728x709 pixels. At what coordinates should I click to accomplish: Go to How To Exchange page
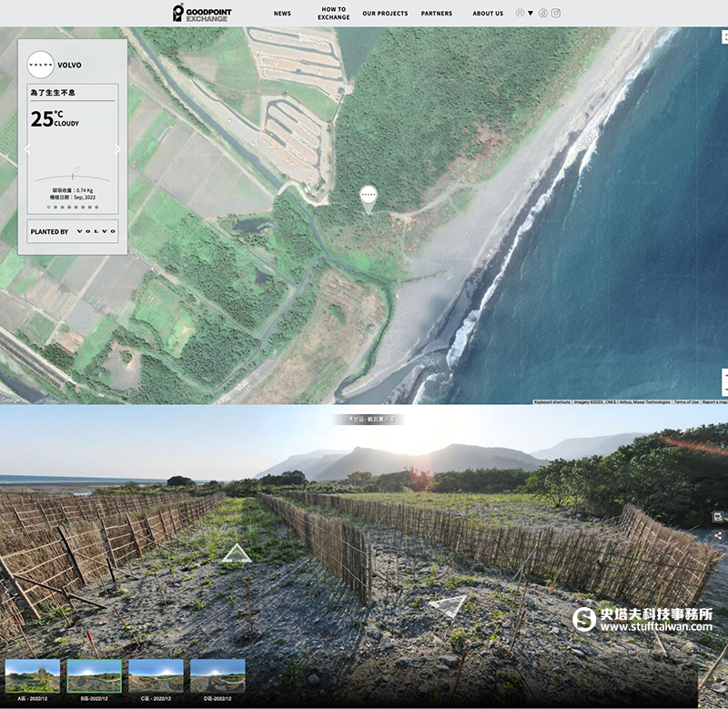334,14
